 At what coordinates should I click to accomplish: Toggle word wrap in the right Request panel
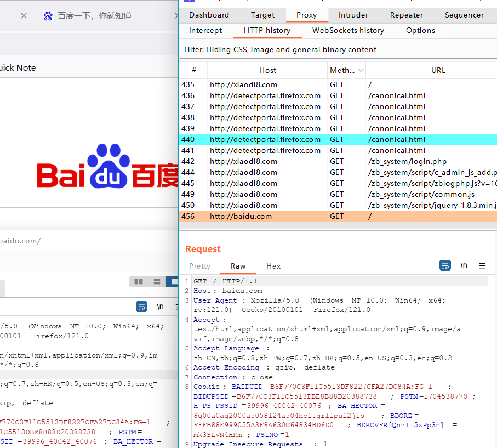445,265
